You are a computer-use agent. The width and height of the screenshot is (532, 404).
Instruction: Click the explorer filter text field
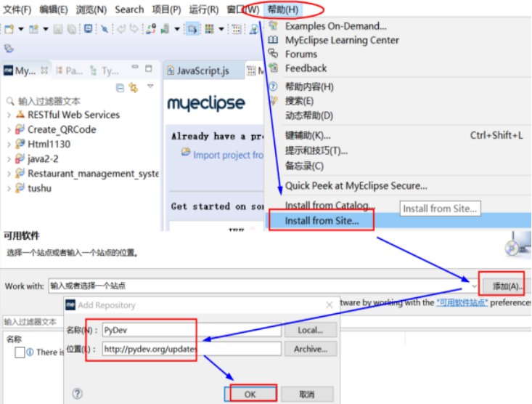[x=81, y=101]
